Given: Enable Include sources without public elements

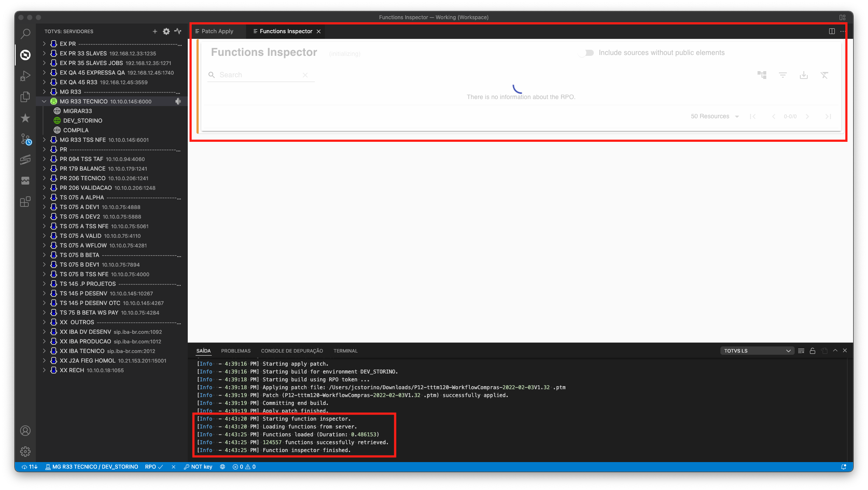Looking at the screenshot, I should 586,52.
